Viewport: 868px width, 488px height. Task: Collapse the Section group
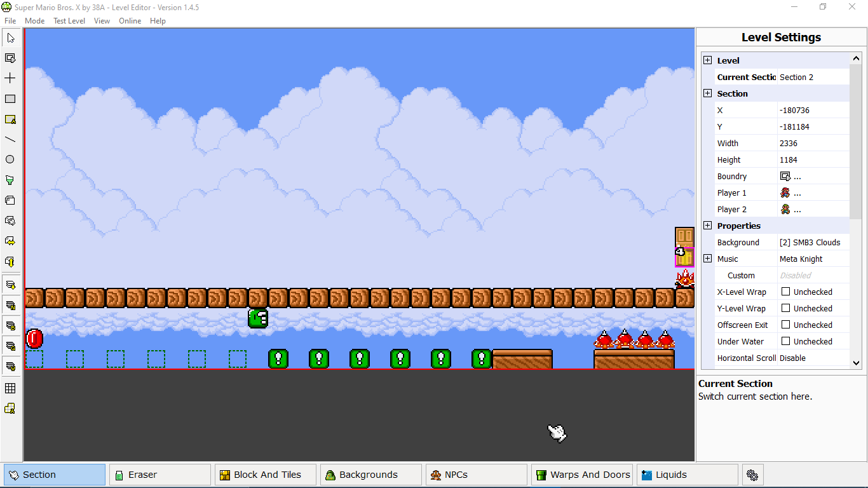pyautogui.click(x=708, y=93)
